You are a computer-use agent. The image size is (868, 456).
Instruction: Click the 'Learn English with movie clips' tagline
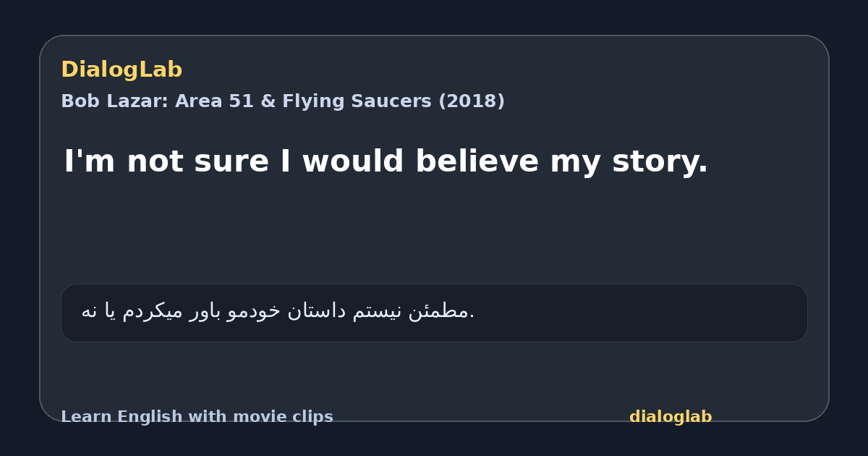click(197, 417)
